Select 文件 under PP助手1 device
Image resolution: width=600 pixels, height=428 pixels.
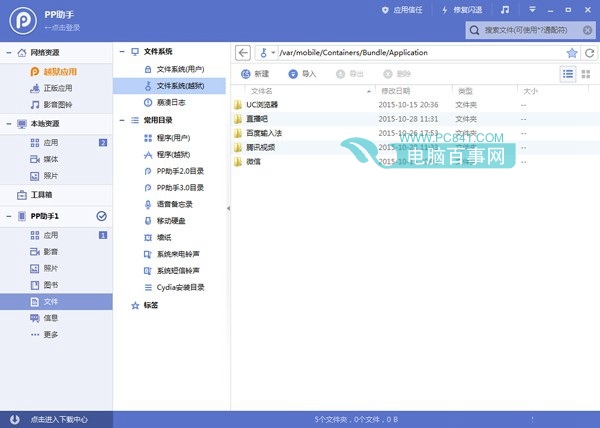click(51, 301)
